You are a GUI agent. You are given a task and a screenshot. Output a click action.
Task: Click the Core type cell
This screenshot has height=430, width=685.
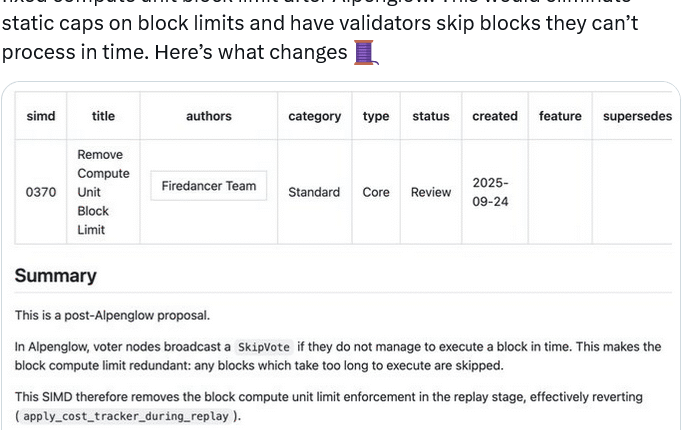coord(376,192)
